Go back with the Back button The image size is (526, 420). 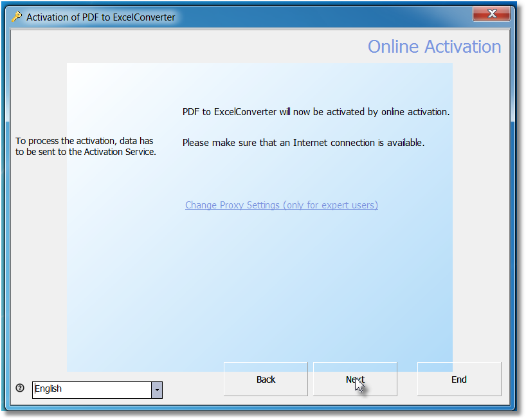pyautogui.click(x=266, y=379)
